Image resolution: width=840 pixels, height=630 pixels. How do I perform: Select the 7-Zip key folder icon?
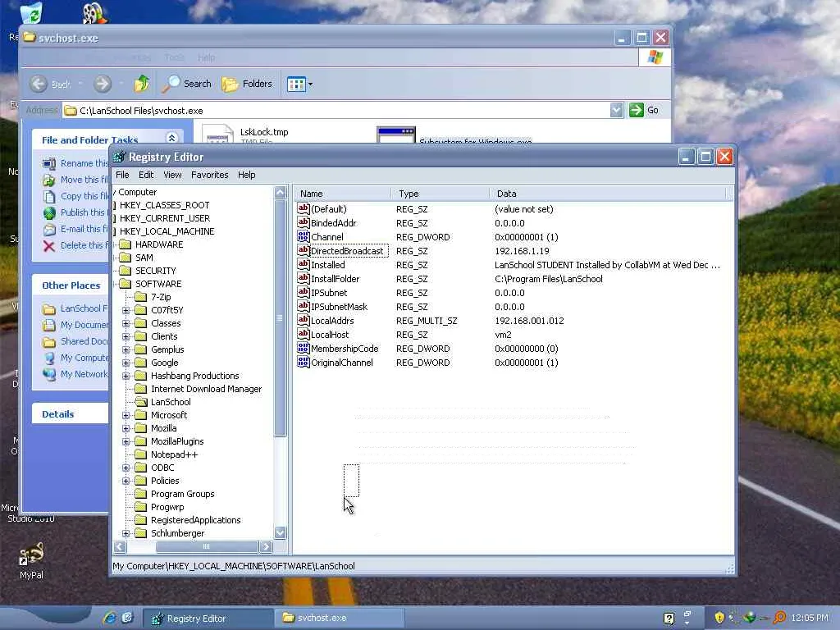141,297
